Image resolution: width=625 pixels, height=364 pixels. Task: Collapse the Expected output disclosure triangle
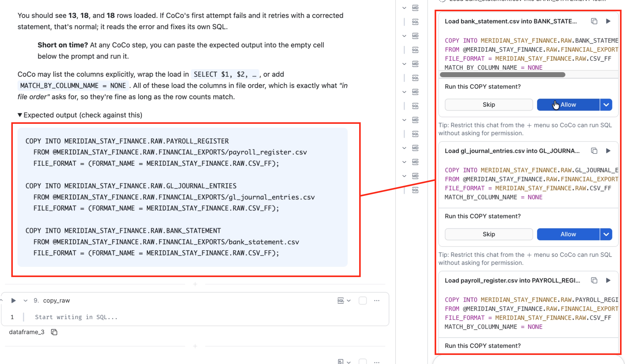pyautogui.click(x=20, y=115)
